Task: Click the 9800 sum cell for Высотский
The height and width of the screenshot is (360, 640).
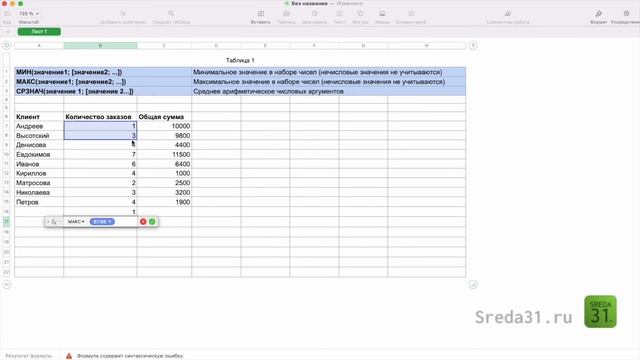Action: 164,136
